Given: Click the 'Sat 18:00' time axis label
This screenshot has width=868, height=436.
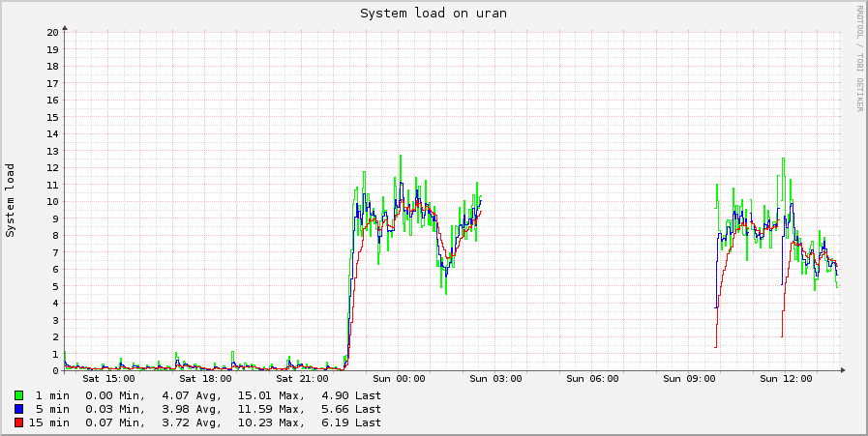Looking at the screenshot, I should pyautogui.click(x=205, y=379).
